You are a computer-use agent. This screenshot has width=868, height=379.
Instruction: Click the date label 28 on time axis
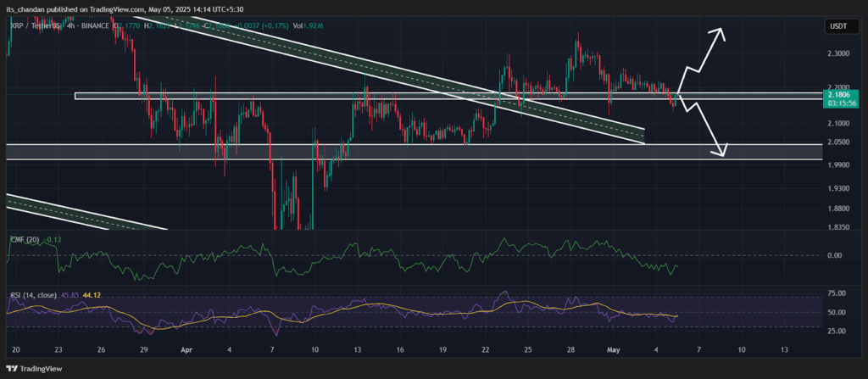point(572,350)
